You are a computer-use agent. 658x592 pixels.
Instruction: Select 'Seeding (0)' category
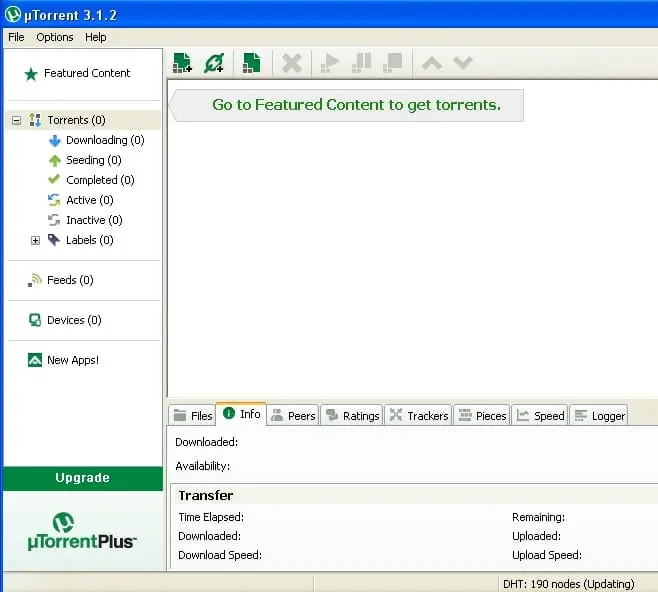(x=94, y=160)
